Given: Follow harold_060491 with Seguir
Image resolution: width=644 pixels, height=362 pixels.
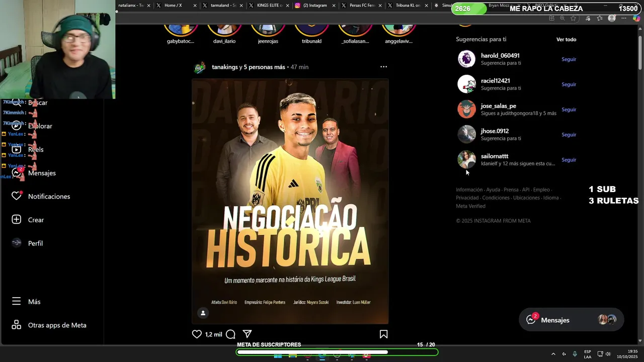Looking at the screenshot, I should [x=569, y=59].
